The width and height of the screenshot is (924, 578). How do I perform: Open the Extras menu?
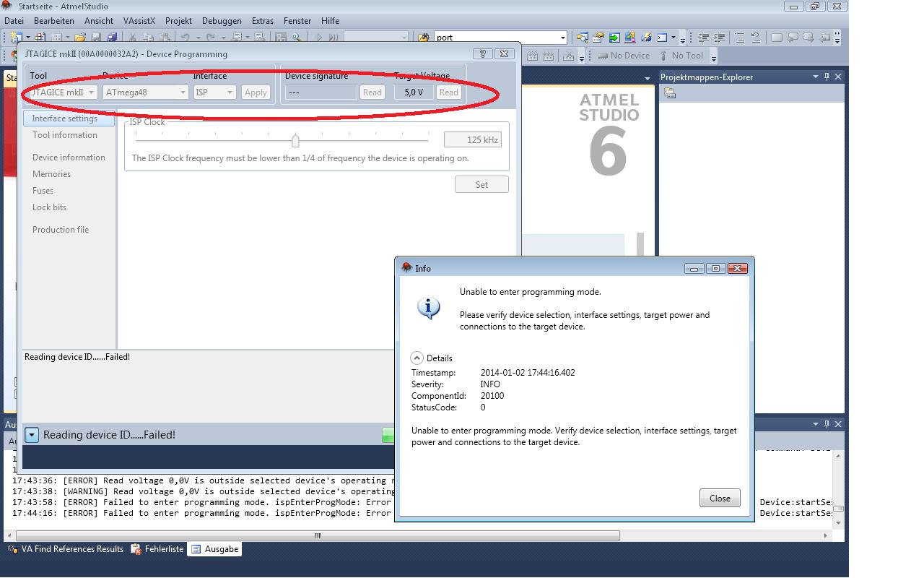263,21
